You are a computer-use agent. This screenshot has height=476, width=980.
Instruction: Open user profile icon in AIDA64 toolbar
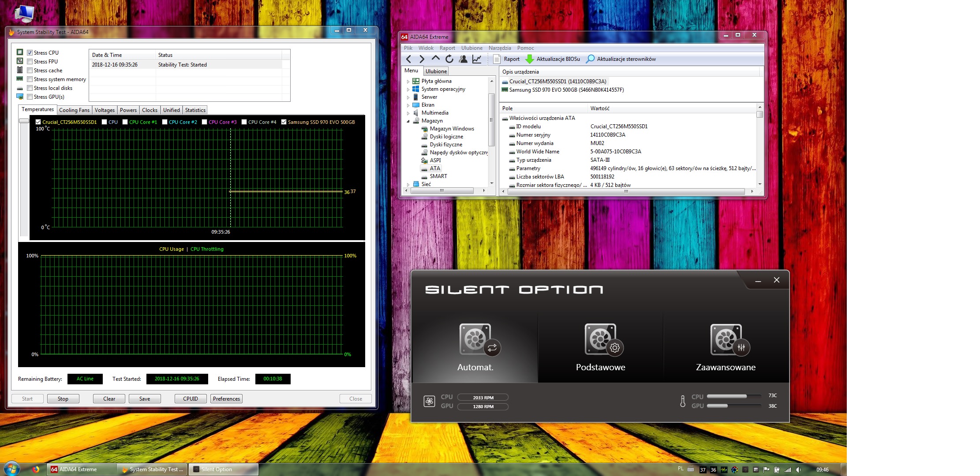[463, 59]
